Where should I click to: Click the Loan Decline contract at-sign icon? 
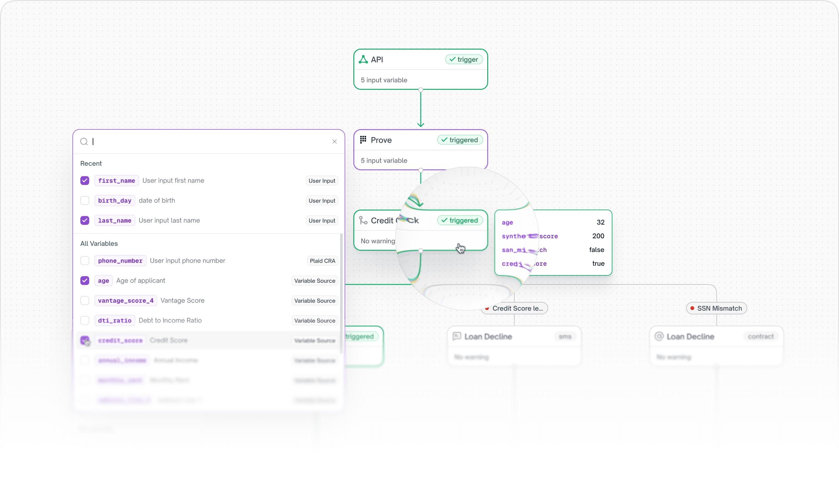[659, 336]
